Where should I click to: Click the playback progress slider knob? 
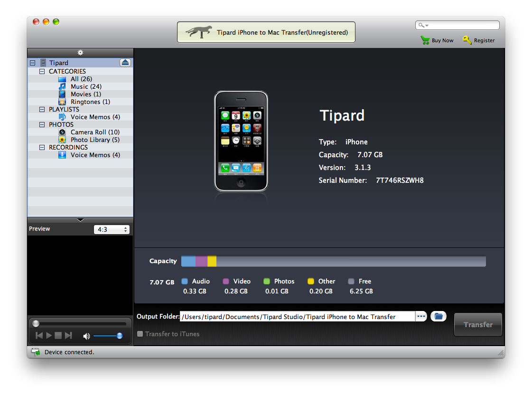[36, 323]
